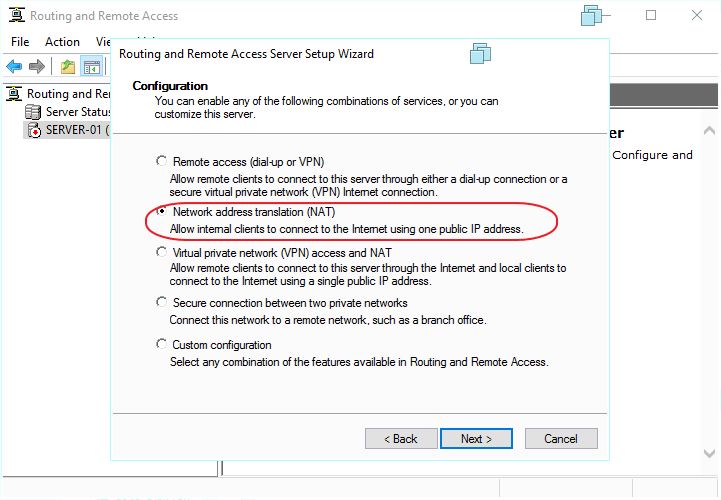This screenshot has height=500, width=721.
Task: Select the Routing and Remote Access root node icon
Action: [x=14, y=94]
